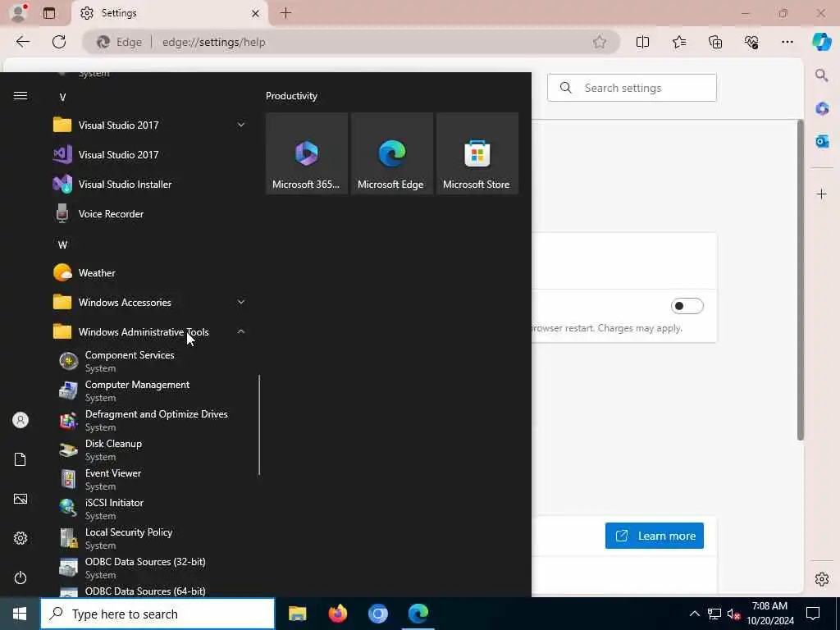Image resolution: width=840 pixels, height=630 pixels.
Task: Show hidden system tray icons
Action: [x=694, y=614]
